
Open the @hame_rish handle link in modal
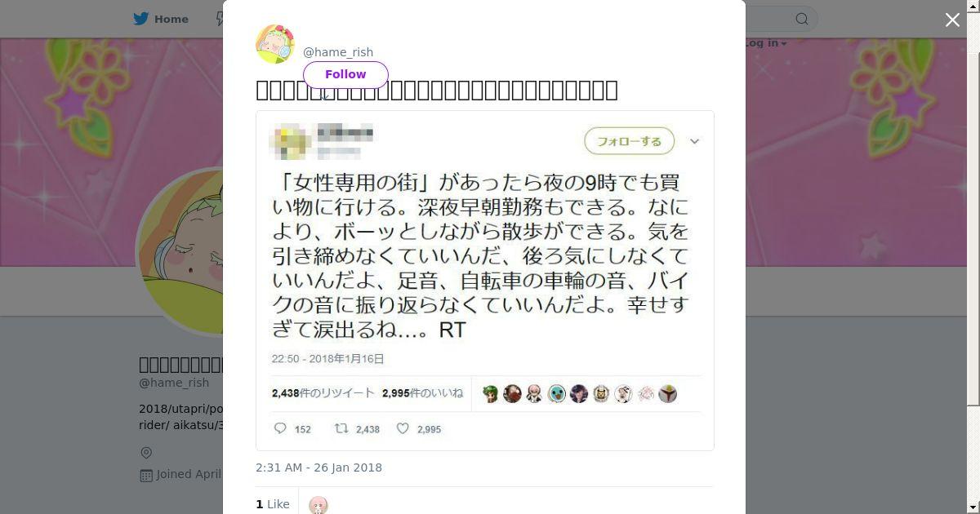[338, 52]
